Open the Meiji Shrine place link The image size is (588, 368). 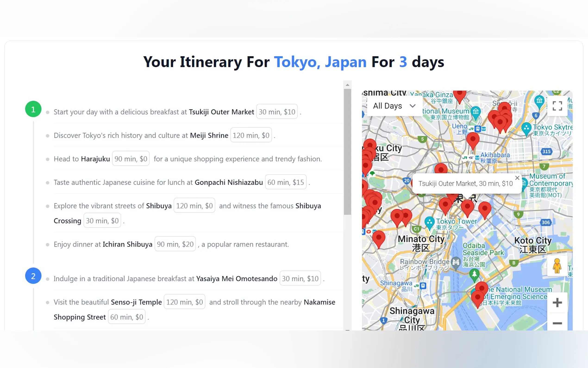[209, 135]
